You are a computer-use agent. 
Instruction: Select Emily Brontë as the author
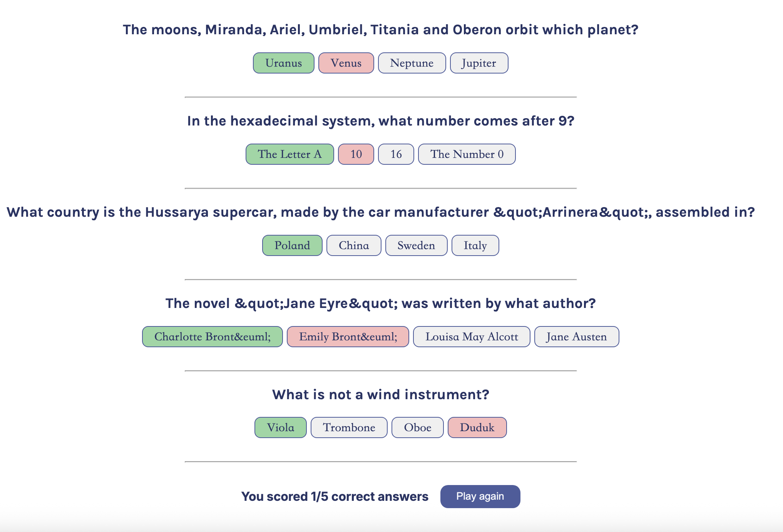pos(348,336)
